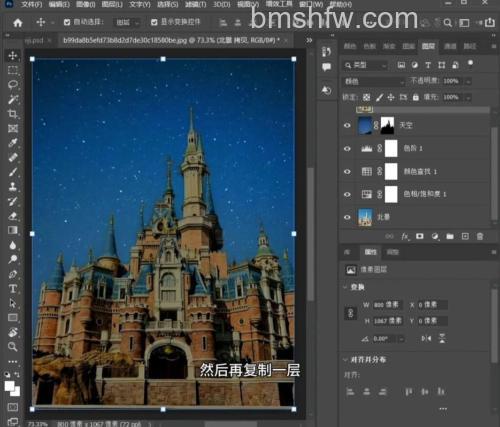This screenshot has width=500, height=427.
Task: Select the Hand tool
Action: (13, 332)
